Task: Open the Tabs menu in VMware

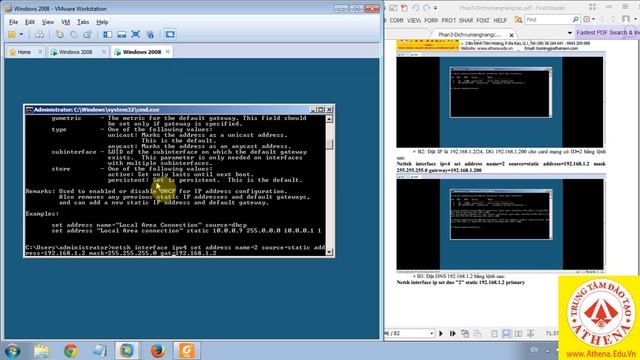Action: [x=83, y=22]
